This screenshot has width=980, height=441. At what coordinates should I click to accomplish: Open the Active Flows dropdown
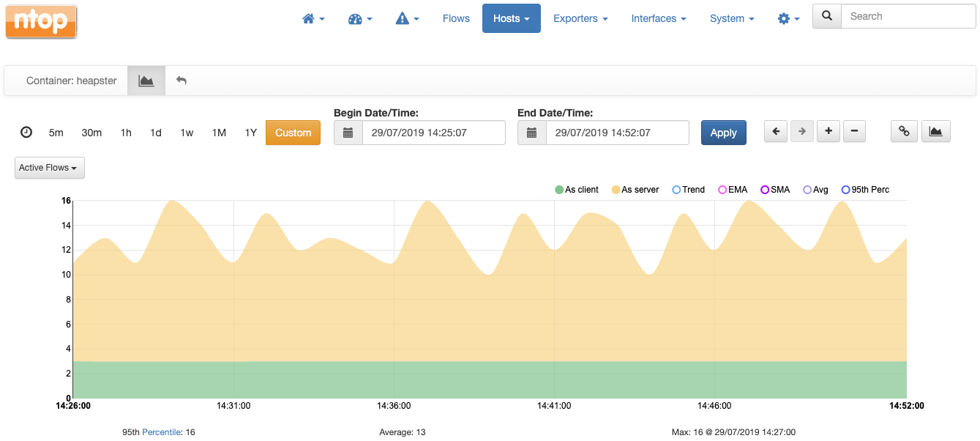50,168
